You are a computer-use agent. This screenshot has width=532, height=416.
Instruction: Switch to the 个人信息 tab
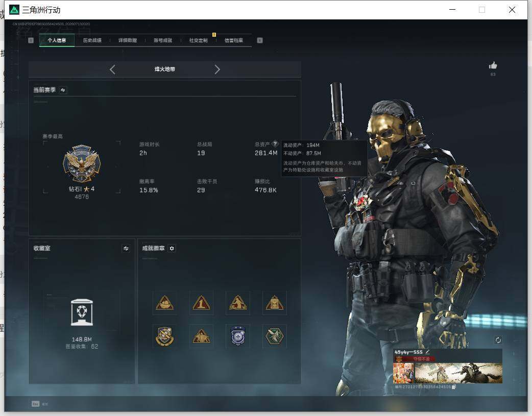click(x=57, y=40)
